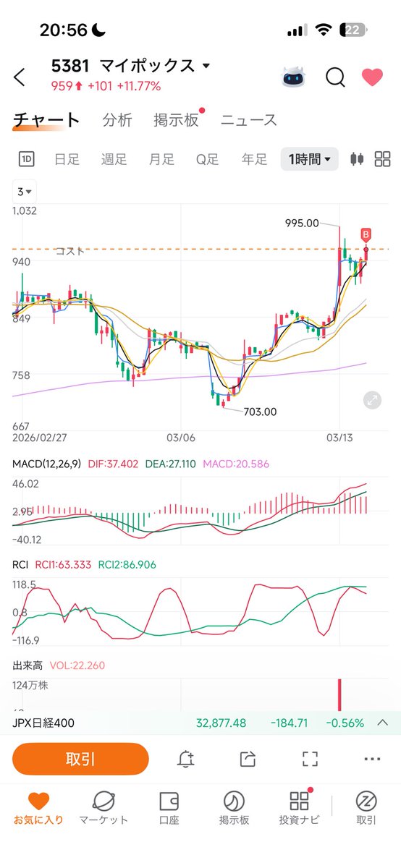Tap the 2026/02/27 date axis label
This screenshot has height=868, width=401.
tap(39, 438)
